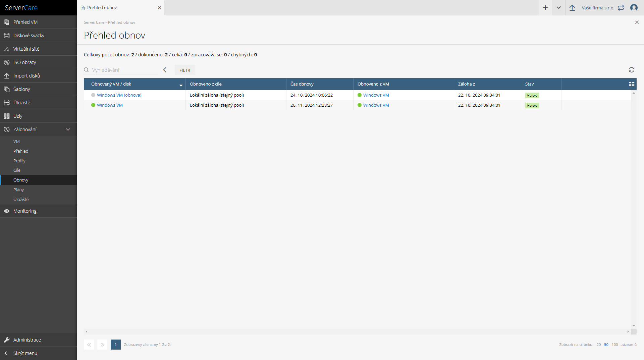Image resolution: width=644 pixels, height=360 pixels.
Task: Open ISO obrazy page
Action: [39, 62]
